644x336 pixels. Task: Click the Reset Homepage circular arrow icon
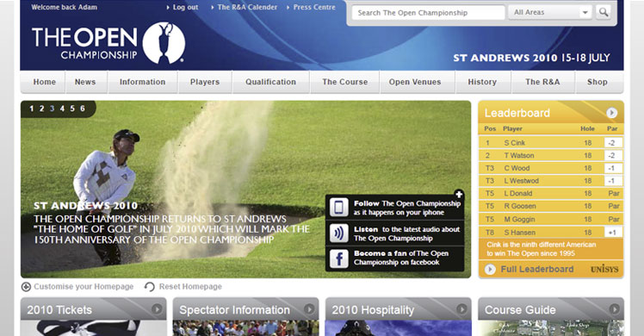(150, 287)
